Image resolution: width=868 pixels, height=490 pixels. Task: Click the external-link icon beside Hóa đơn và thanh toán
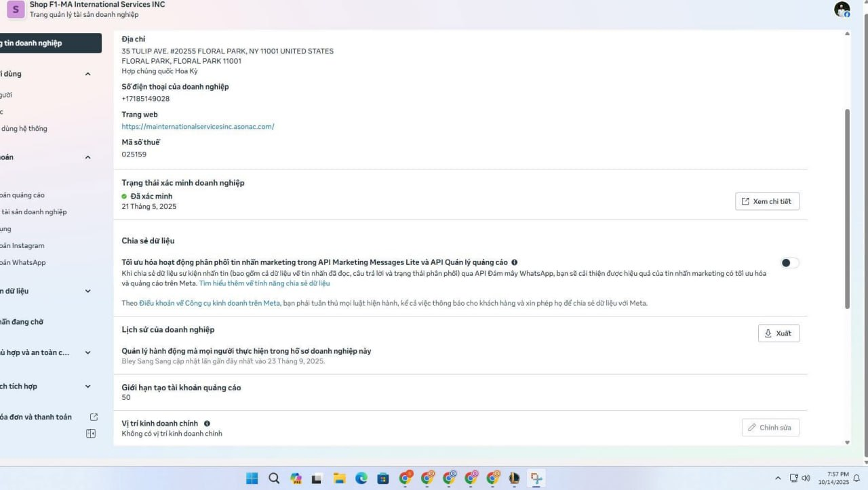coord(94,417)
